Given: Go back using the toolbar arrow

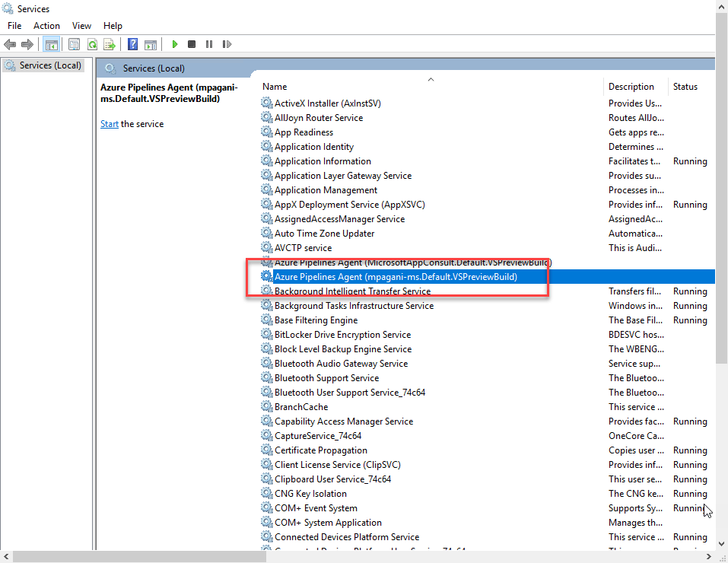Looking at the screenshot, I should pyautogui.click(x=10, y=44).
